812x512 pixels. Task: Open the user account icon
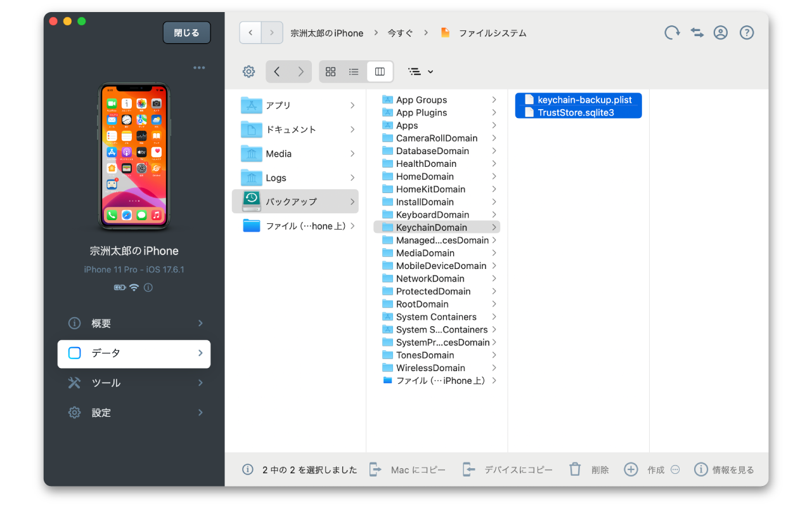coord(721,33)
